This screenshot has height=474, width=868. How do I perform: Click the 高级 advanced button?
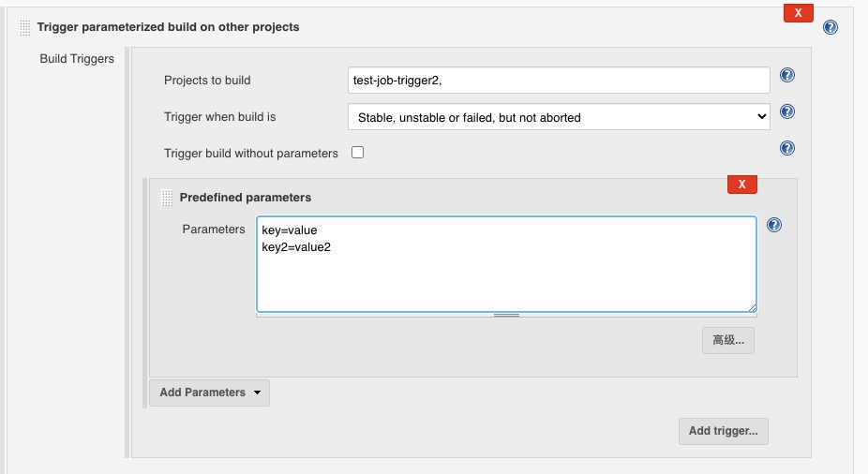[727, 340]
